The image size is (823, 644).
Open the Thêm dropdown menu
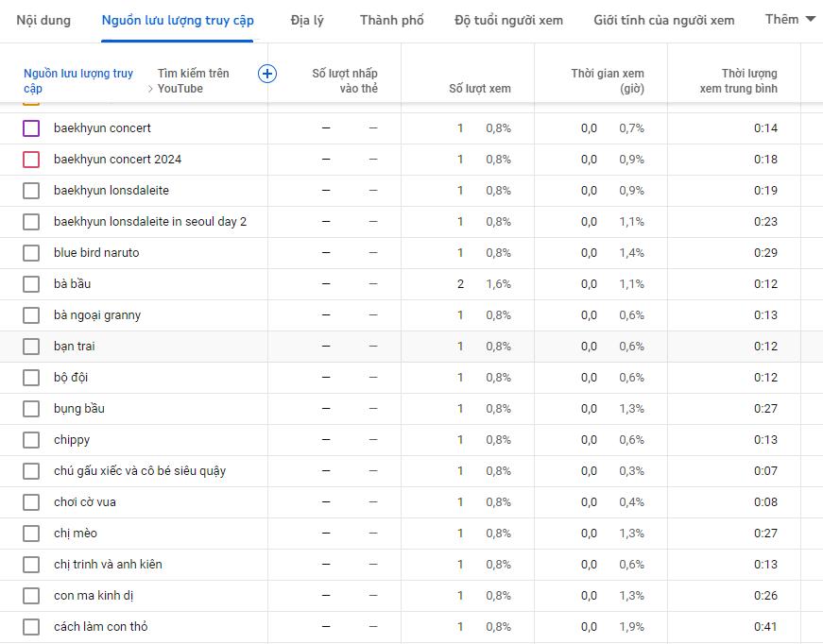790,20
